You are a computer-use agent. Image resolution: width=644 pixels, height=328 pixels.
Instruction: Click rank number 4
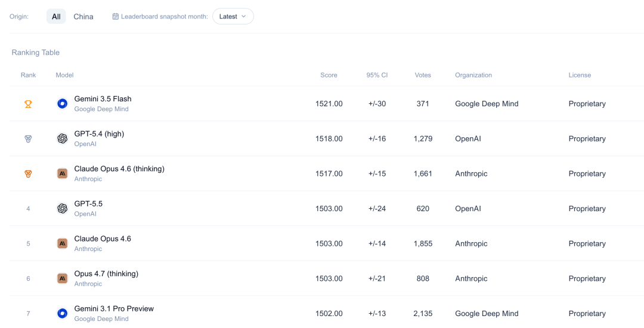[28, 209]
